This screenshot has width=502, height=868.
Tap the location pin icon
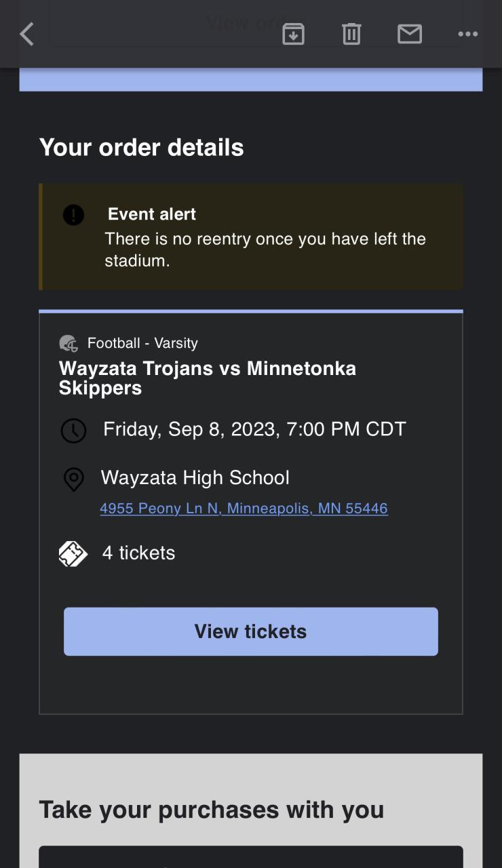73,479
